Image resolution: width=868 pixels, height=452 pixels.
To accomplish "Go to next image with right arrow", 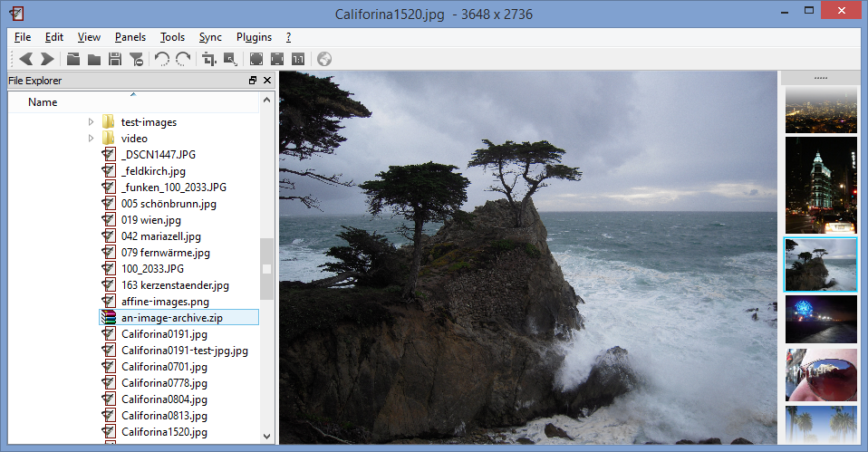I will (48, 59).
